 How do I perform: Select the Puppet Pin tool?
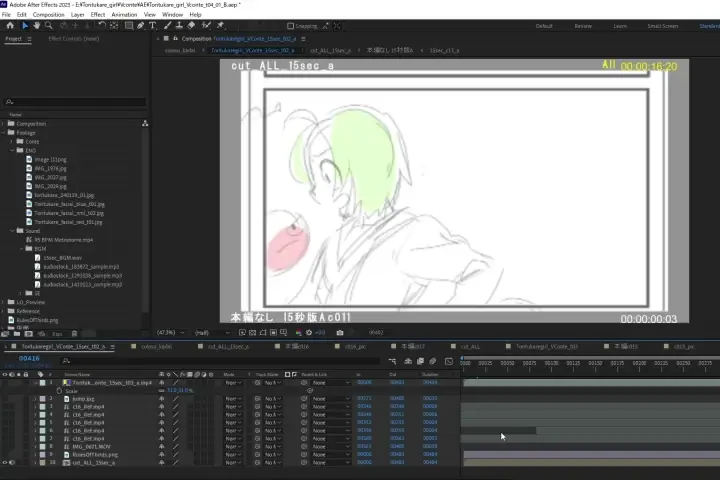pyautogui.click(x=220, y=26)
